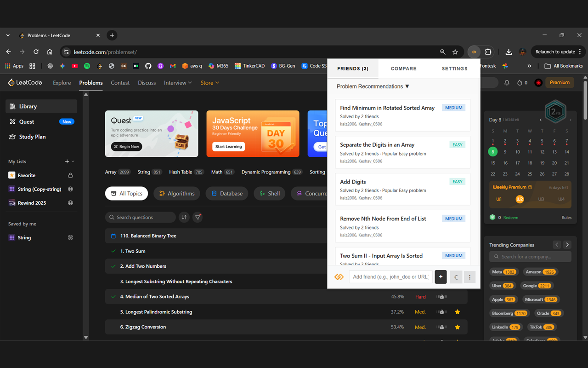588x368 pixels.
Task: Click the trending companies next arrow
Action: click(567, 245)
